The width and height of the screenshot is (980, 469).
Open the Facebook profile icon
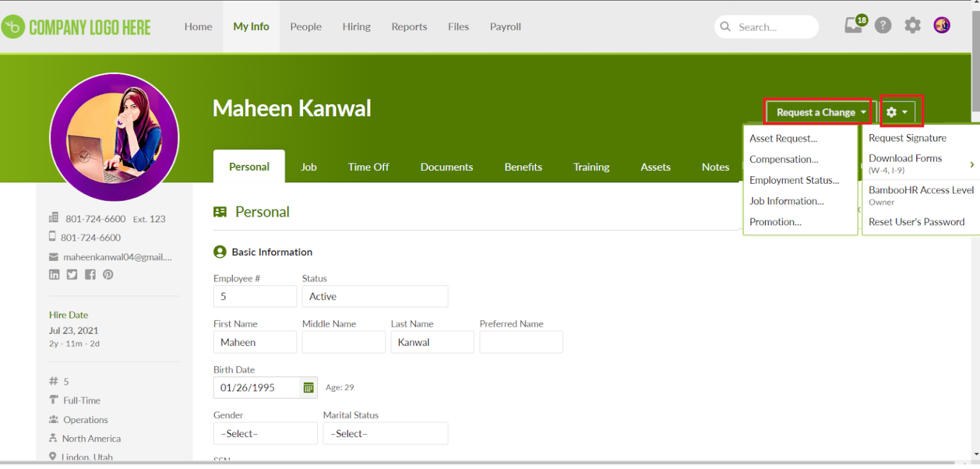(x=90, y=274)
